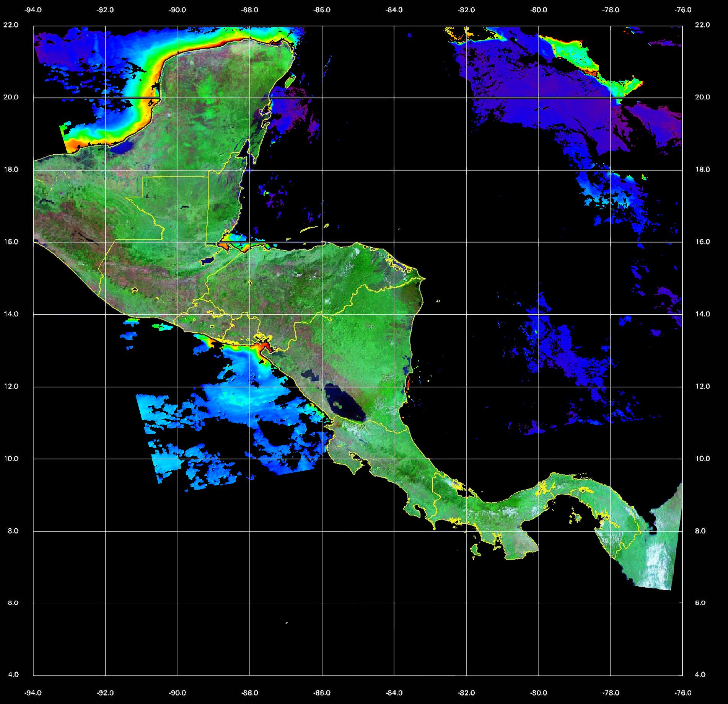
Task: Click the 8.0 latitude label on left axis
Action: click(13, 531)
